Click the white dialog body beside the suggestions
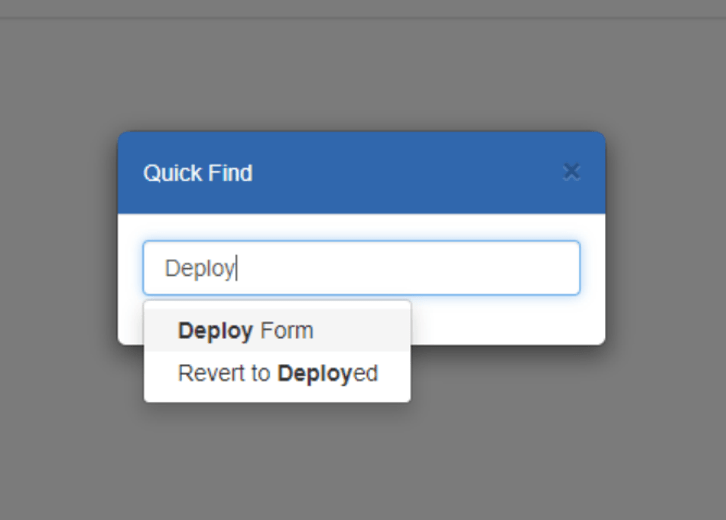Viewport: 726px width, 520px height. coord(507,320)
